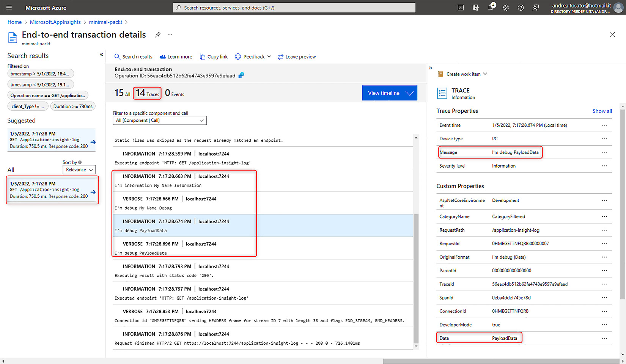Open ellipsis for the Message row
626x364 pixels.
pyautogui.click(x=604, y=152)
